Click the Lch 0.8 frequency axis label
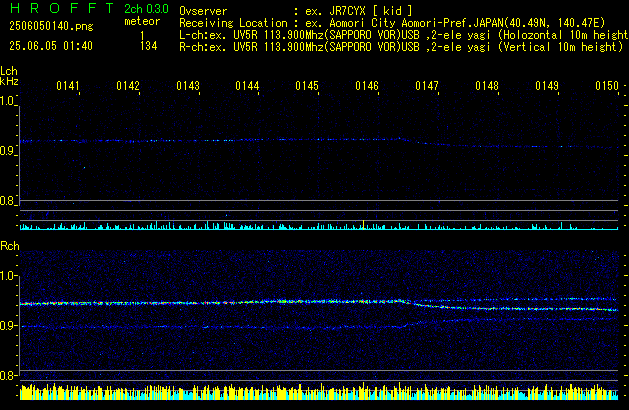629x410 pixels. [7, 201]
